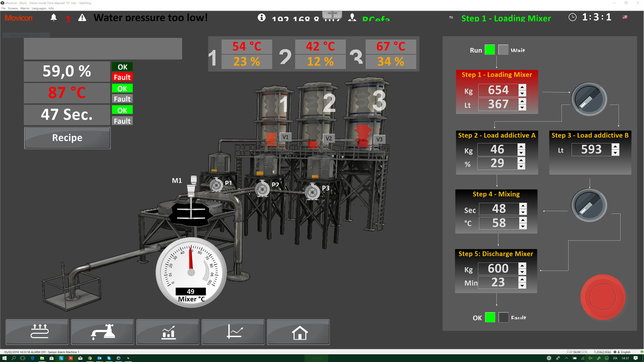644x362 pixels.
Task: Open the bar chart statistics button
Action: point(168,332)
